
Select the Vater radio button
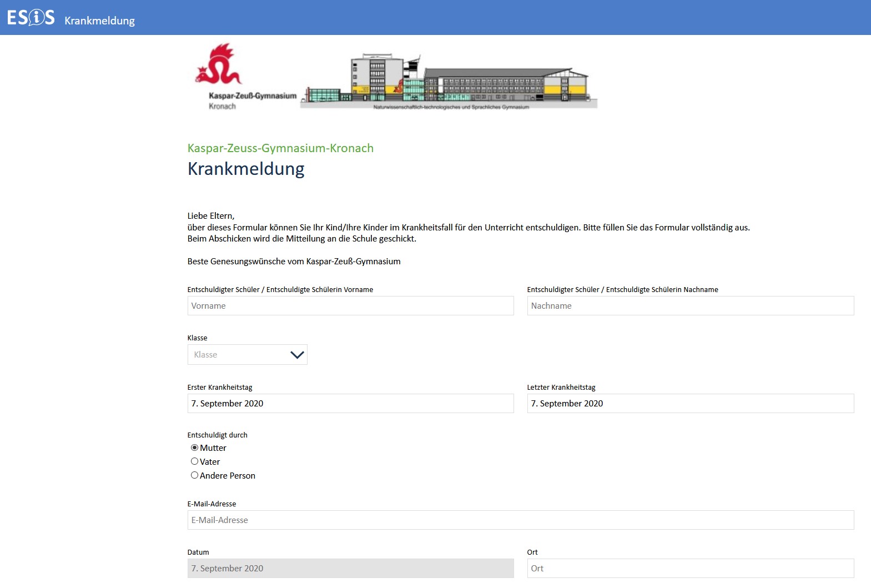pyautogui.click(x=194, y=461)
